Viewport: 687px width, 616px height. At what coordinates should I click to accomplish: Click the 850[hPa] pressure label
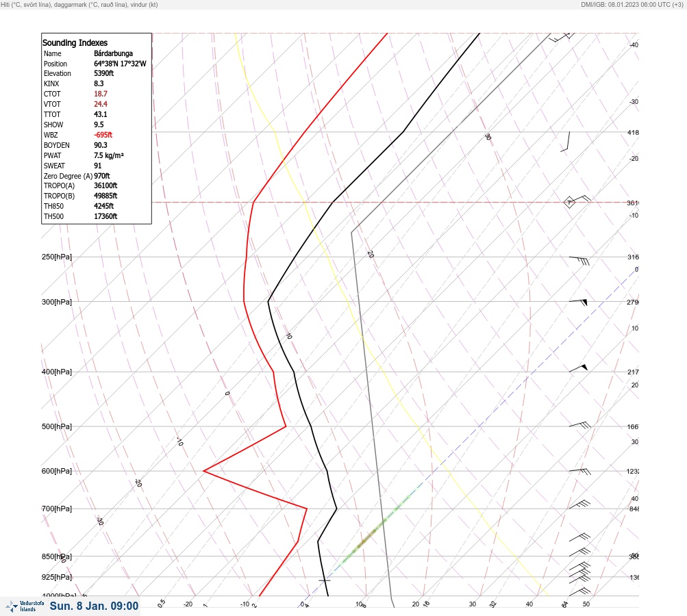pyautogui.click(x=57, y=557)
